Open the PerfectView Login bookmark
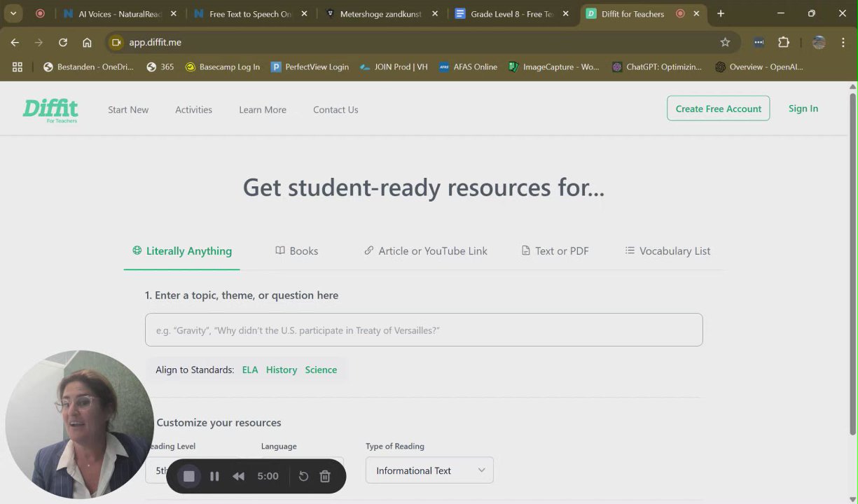 310,66
